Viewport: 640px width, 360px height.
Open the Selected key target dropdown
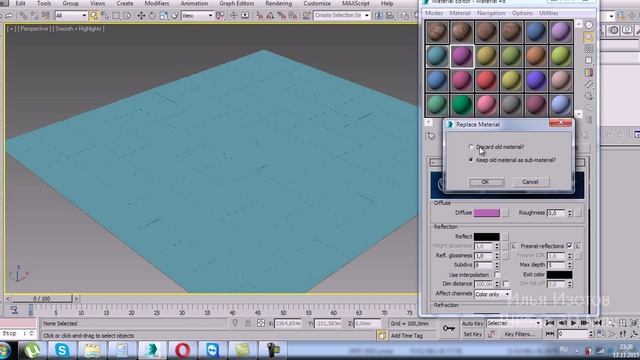pyautogui.click(x=513, y=323)
